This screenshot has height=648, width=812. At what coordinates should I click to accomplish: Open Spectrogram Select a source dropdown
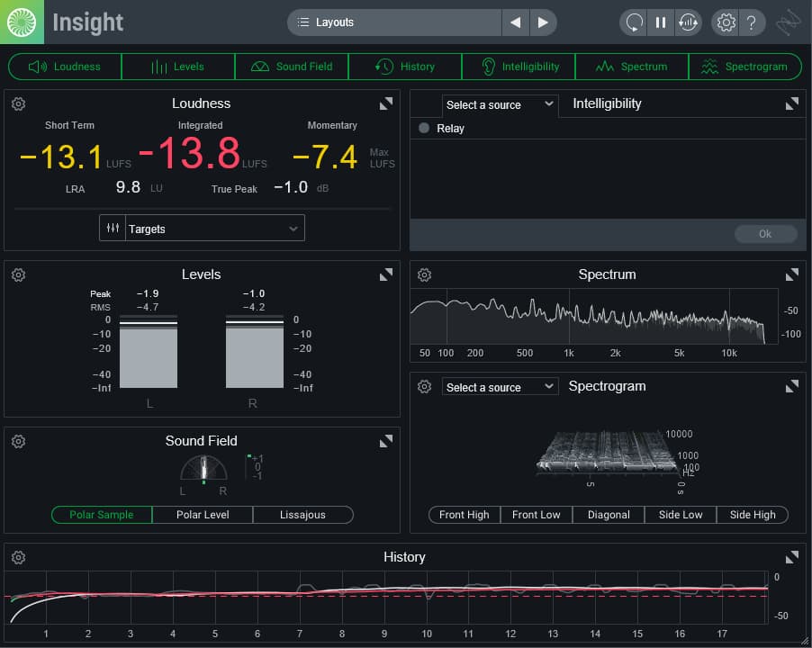[500, 387]
